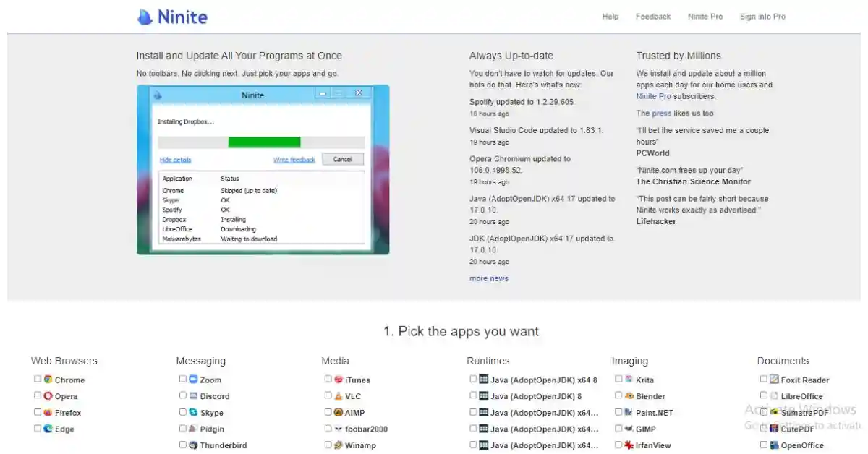Enable the Discord checkbox
This screenshot has width=868, height=454.
[x=183, y=395]
